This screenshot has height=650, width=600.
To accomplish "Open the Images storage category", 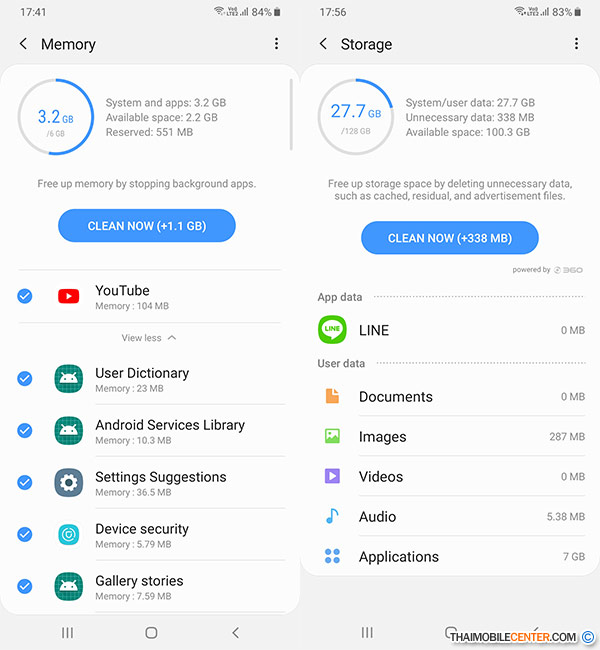I will (x=450, y=437).
